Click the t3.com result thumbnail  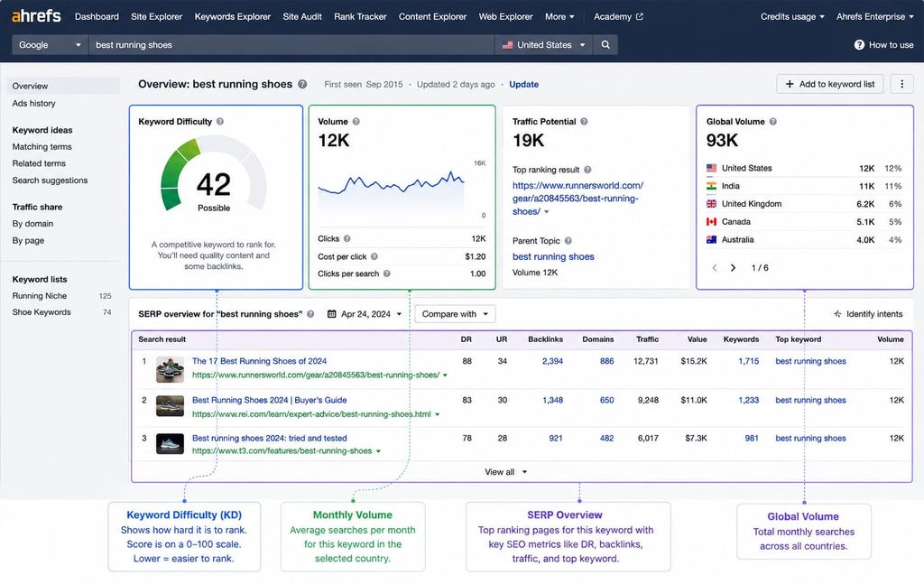click(x=170, y=444)
